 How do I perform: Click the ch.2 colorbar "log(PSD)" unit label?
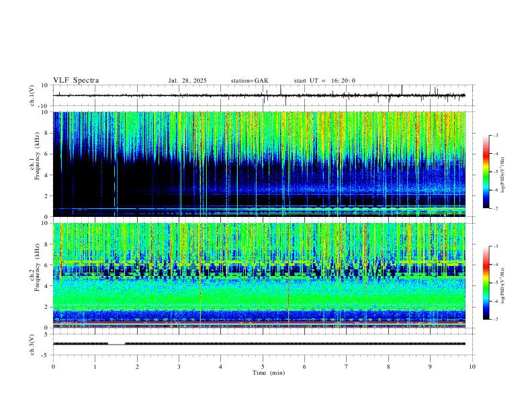(x=503, y=286)
